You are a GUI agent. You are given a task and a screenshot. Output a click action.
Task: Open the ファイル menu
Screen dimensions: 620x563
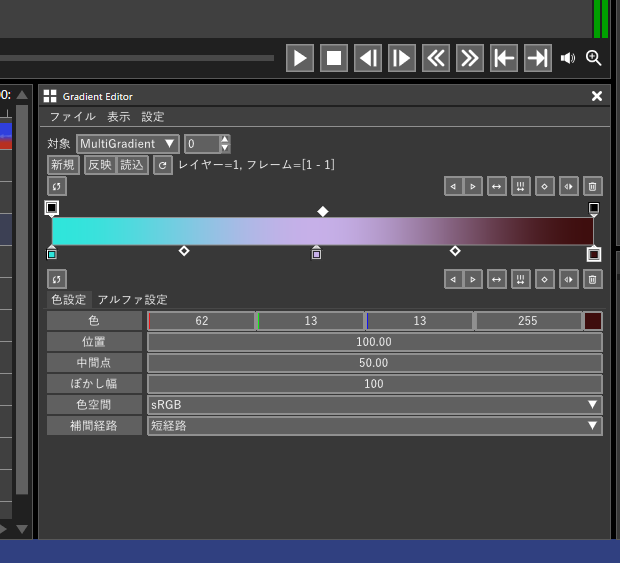point(73,117)
